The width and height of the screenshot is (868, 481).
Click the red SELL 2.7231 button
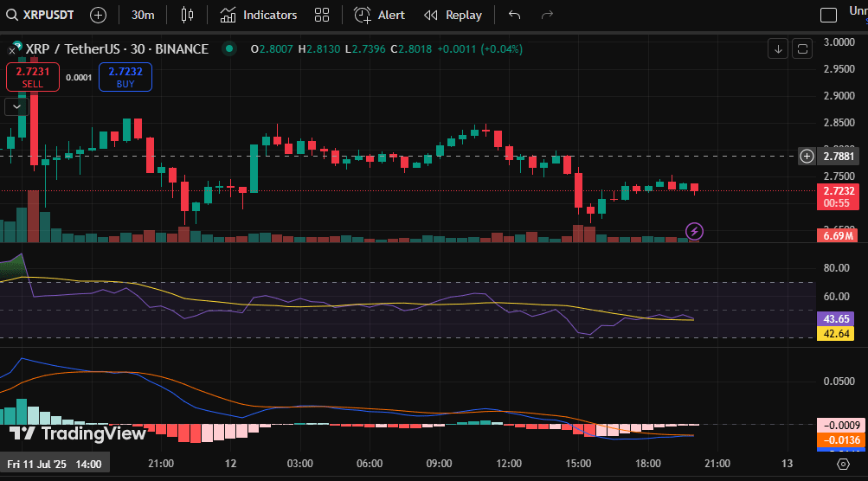tap(33, 78)
